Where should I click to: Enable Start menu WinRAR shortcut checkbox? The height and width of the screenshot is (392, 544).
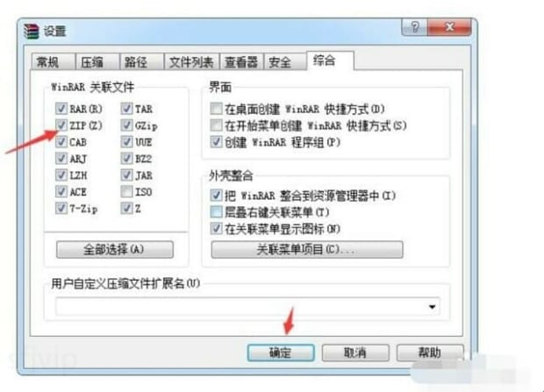click(x=216, y=125)
